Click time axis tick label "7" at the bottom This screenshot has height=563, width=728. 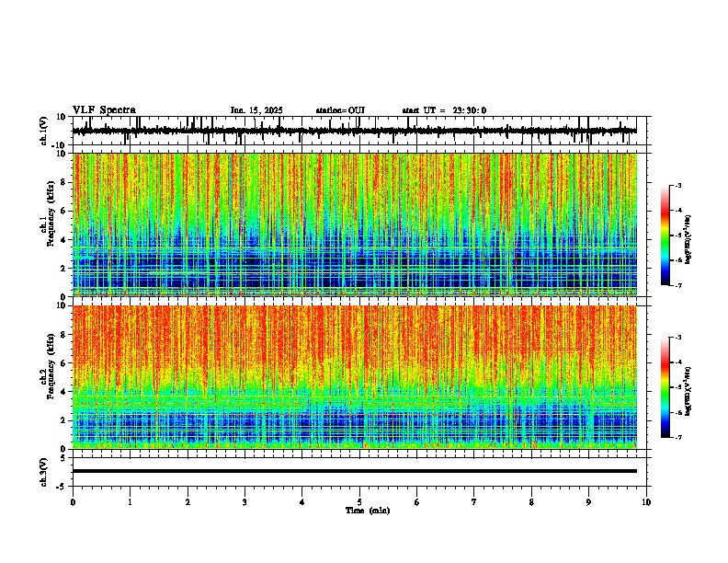pos(474,502)
